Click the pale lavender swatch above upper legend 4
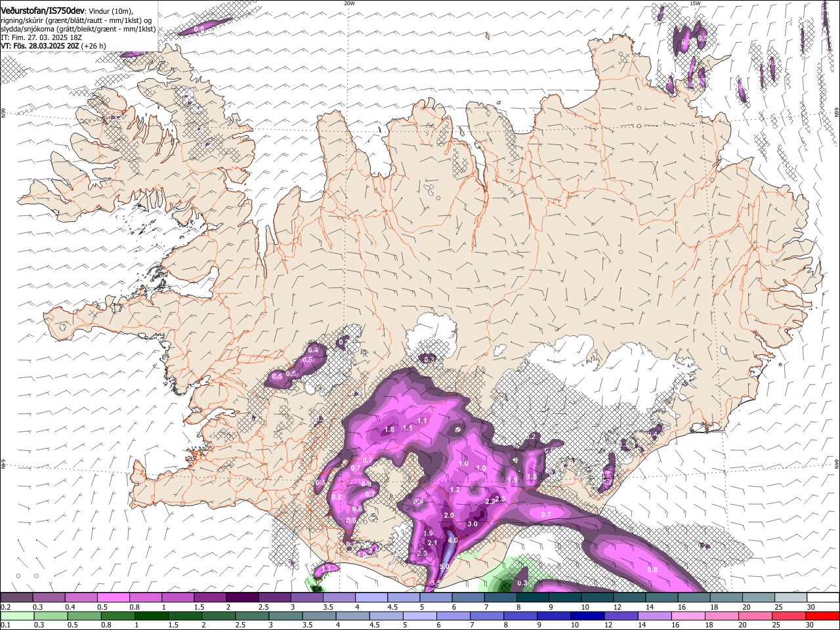This screenshot has width=840, height=630. pyautogui.click(x=371, y=598)
